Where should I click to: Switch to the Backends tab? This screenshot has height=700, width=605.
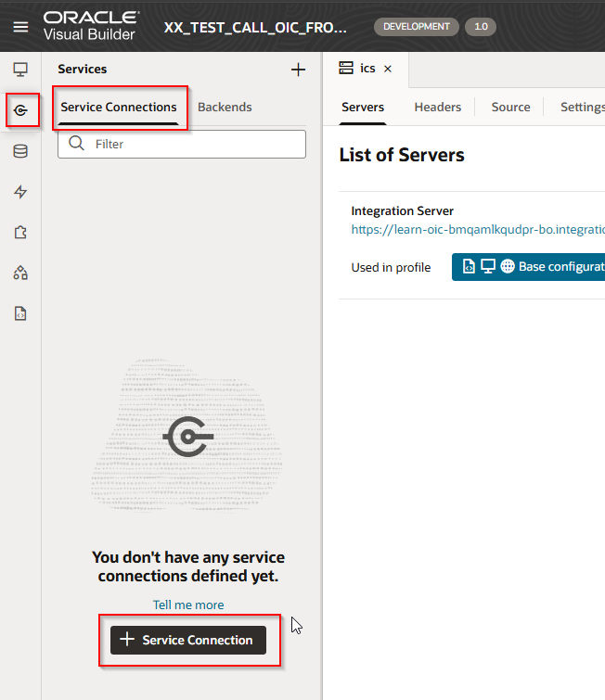click(225, 107)
